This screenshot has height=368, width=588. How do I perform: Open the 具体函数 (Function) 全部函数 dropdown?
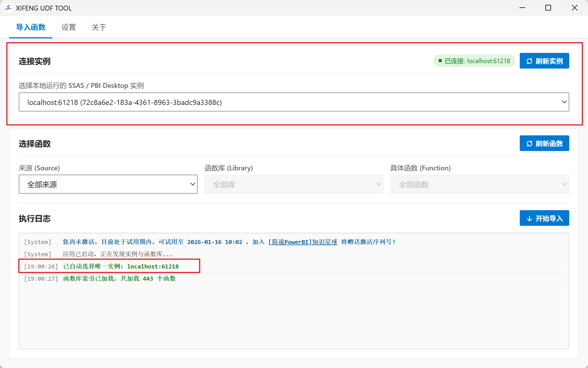[479, 184]
